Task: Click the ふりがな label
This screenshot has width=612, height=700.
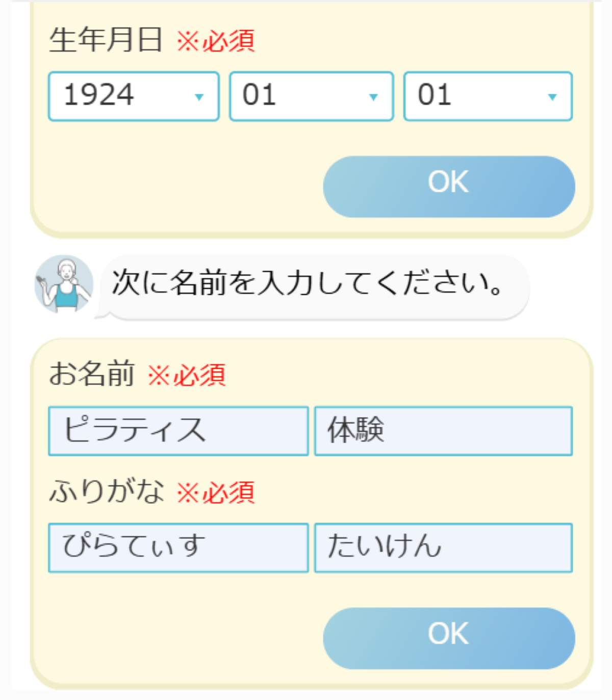Action: point(107,491)
